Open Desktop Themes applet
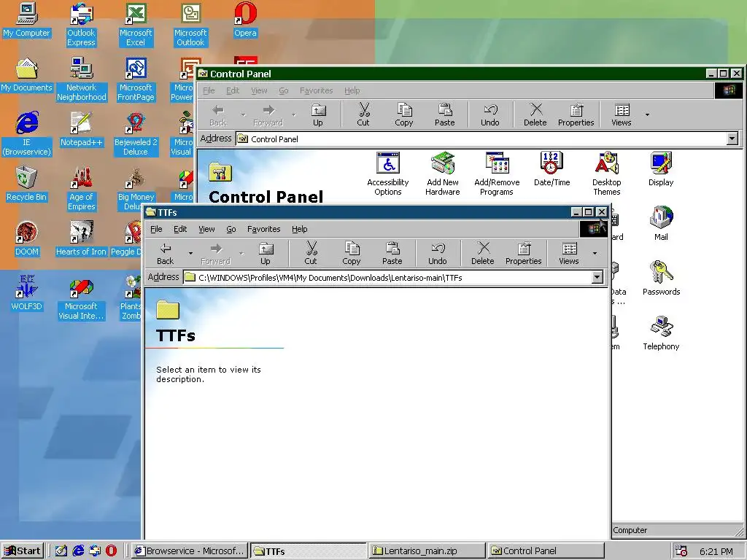Image resolution: width=747 pixels, height=560 pixels. [x=606, y=174]
